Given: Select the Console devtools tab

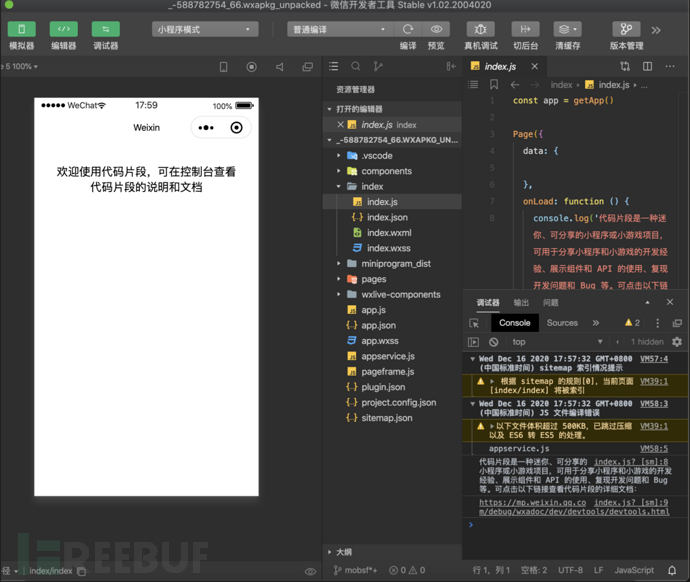Looking at the screenshot, I should (x=514, y=323).
